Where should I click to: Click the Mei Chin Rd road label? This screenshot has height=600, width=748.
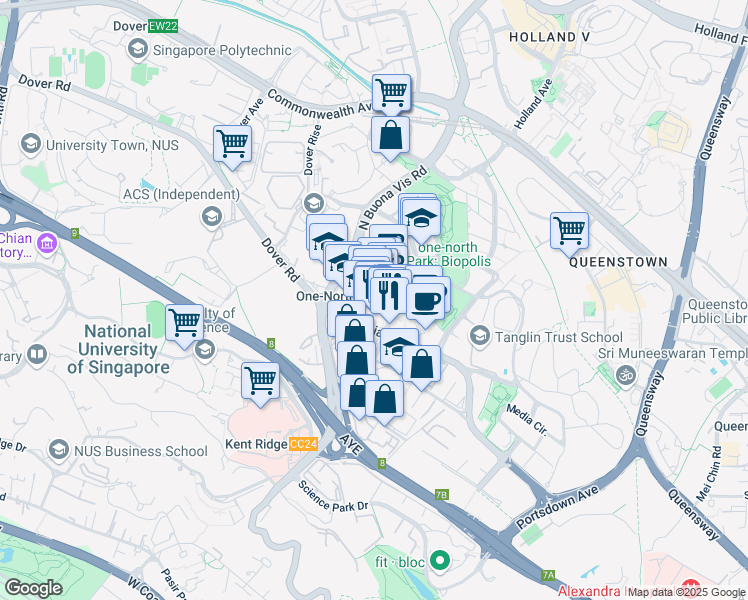tap(709, 474)
